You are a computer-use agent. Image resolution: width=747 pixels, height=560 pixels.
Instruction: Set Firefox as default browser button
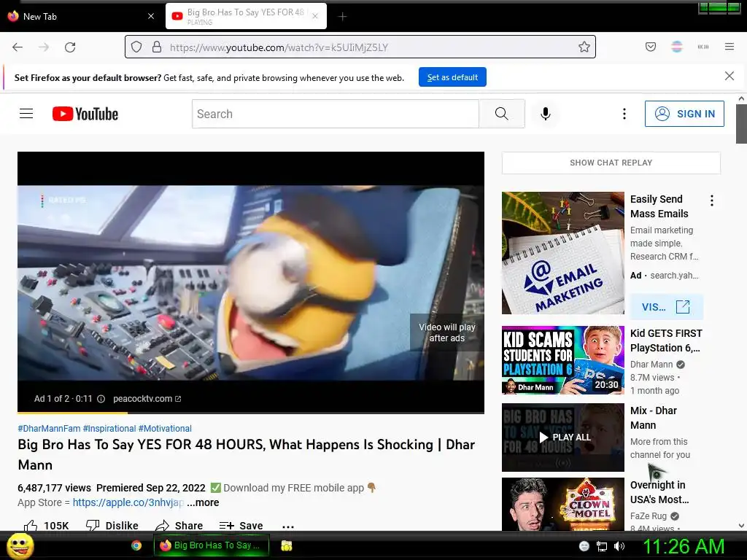(x=452, y=77)
